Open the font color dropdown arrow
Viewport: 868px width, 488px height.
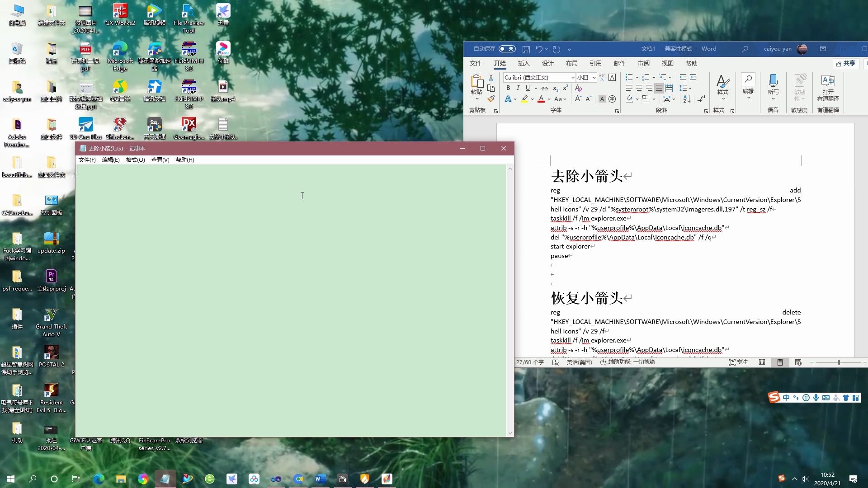pyautogui.click(x=549, y=99)
